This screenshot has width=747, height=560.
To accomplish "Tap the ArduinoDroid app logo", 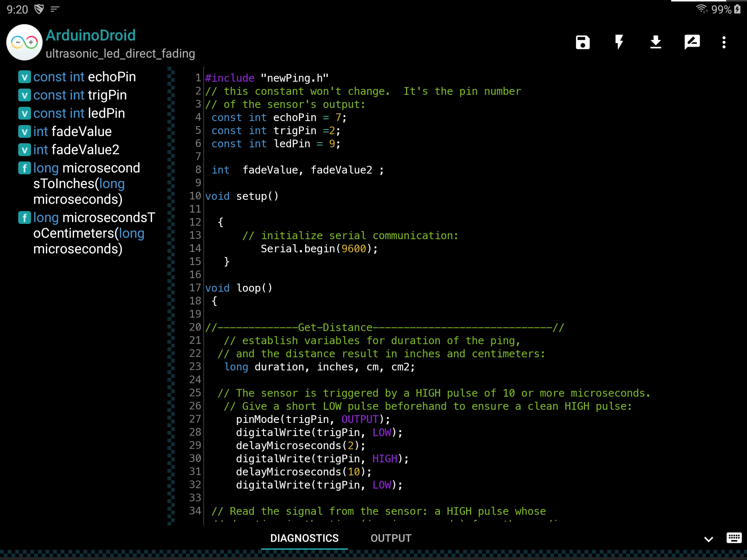I will point(24,42).
